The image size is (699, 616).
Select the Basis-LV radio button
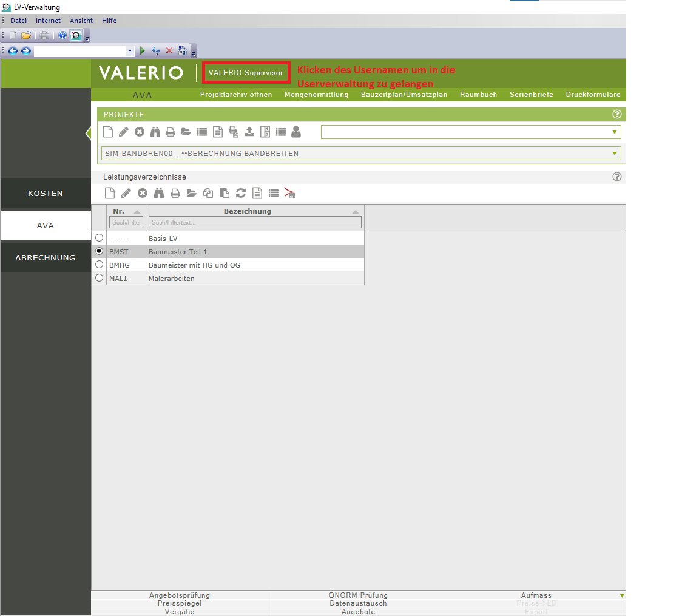click(100, 238)
